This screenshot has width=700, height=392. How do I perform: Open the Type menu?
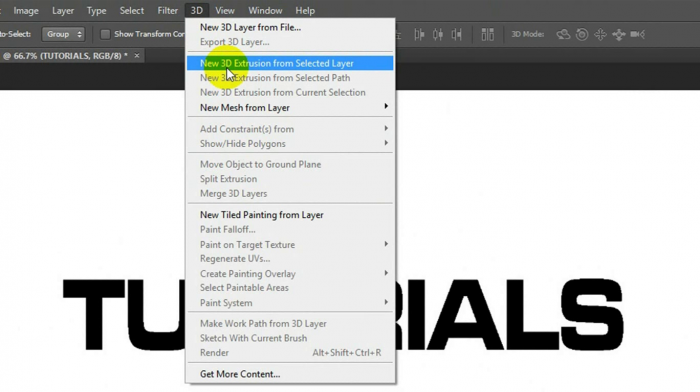[x=96, y=10]
